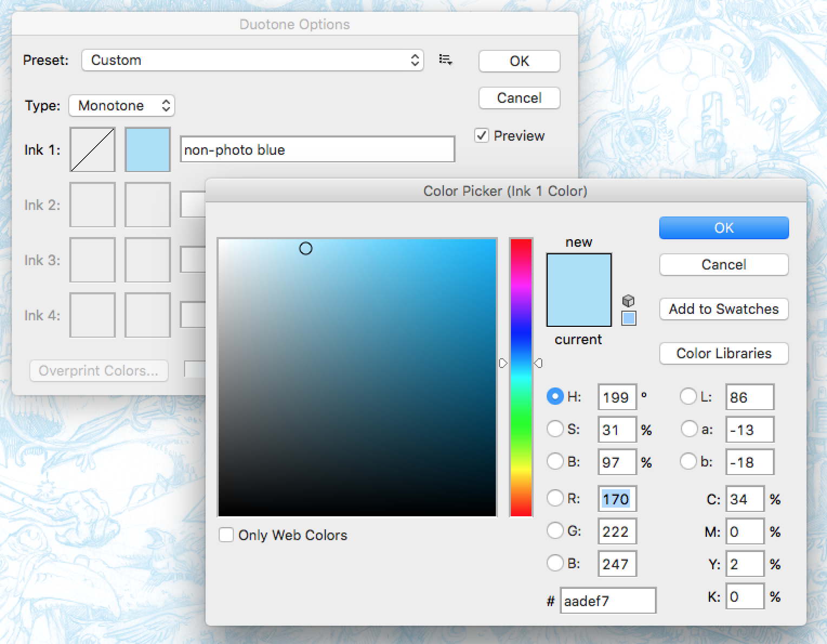
Task: Click the Ink 1 duotone curve box
Action: pos(93,150)
